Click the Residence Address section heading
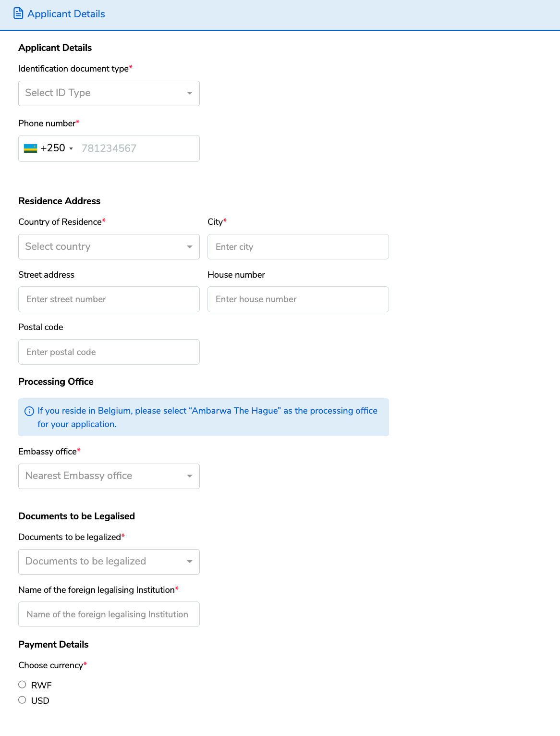This screenshot has width=560, height=736. (x=60, y=201)
